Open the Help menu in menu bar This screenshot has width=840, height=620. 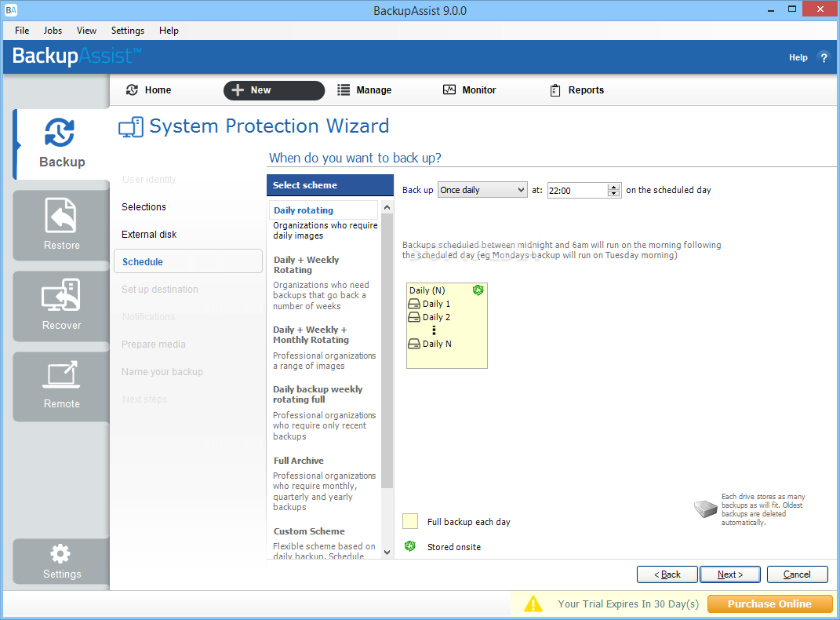point(169,31)
